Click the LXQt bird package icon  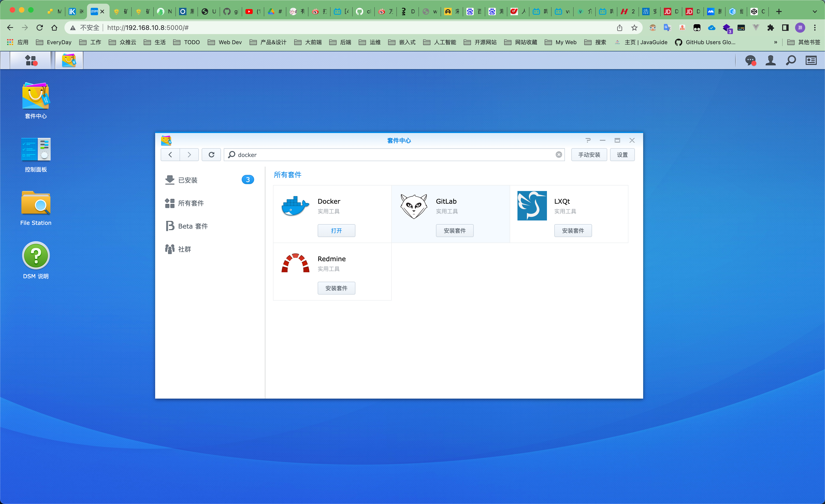point(532,206)
